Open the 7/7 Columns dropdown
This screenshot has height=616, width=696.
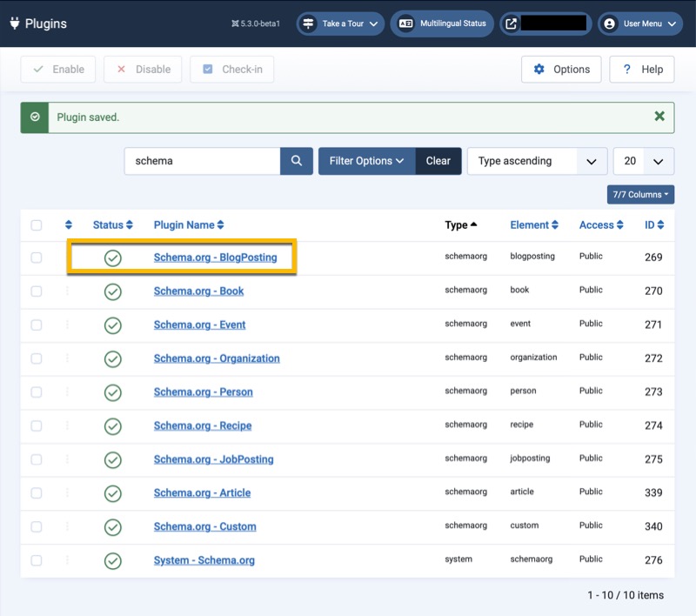(x=640, y=195)
